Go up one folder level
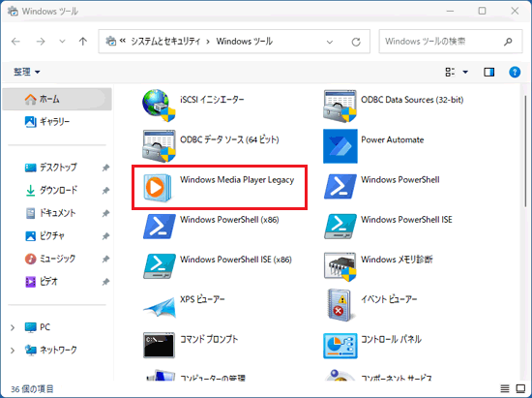The height and width of the screenshot is (398, 532). point(83,42)
